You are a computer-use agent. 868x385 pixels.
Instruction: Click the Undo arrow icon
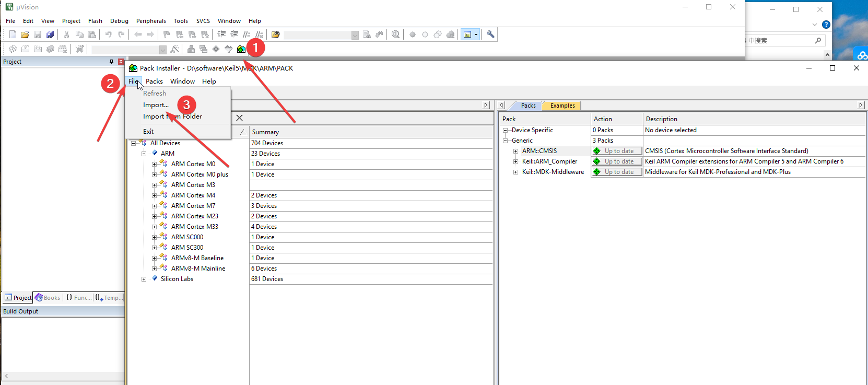[109, 34]
